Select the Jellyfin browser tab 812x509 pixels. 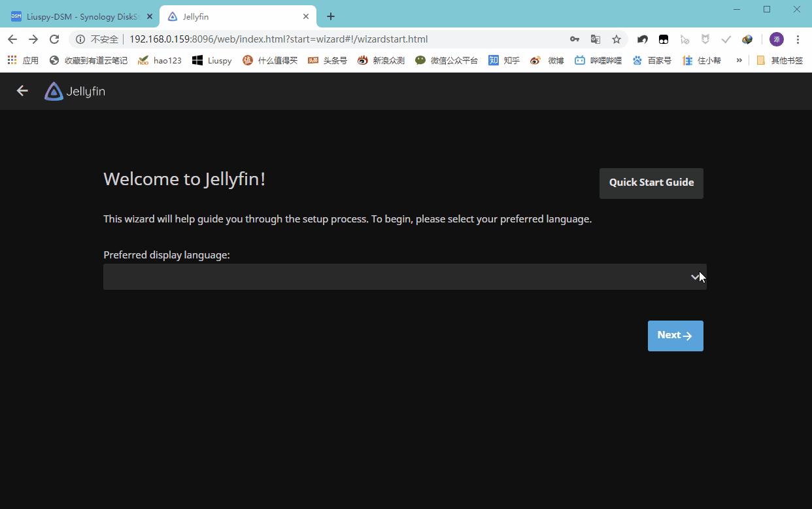tap(235, 16)
